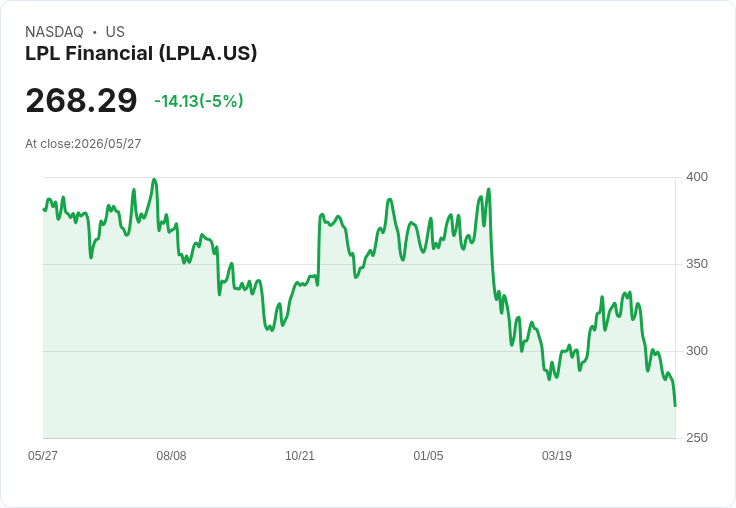Image resolution: width=736 pixels, height=508 pixels.
Task: Select the 03/19 x-axis date label
Action: pos(557,455)
